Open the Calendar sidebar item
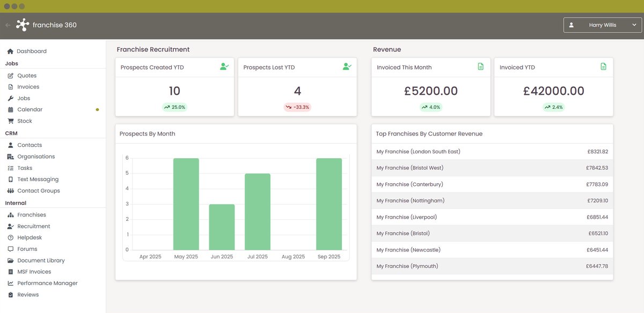The image size is (644, 313). tap(30, 109)
